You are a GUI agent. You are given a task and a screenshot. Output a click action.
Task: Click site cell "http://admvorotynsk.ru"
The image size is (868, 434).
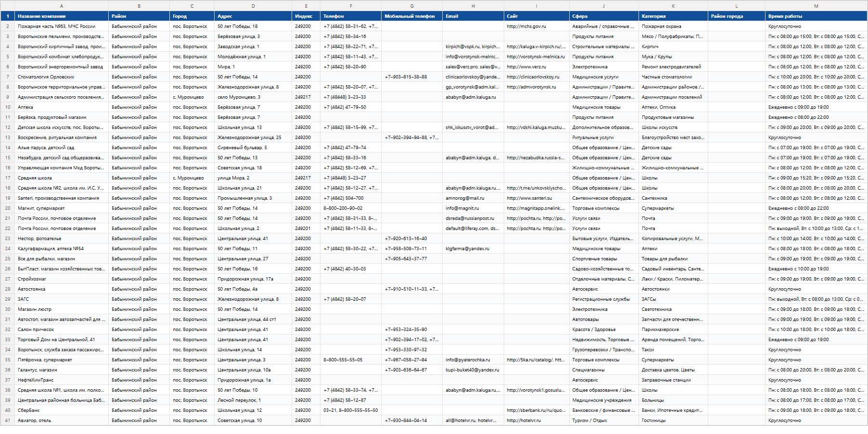(x=536, y=87)
